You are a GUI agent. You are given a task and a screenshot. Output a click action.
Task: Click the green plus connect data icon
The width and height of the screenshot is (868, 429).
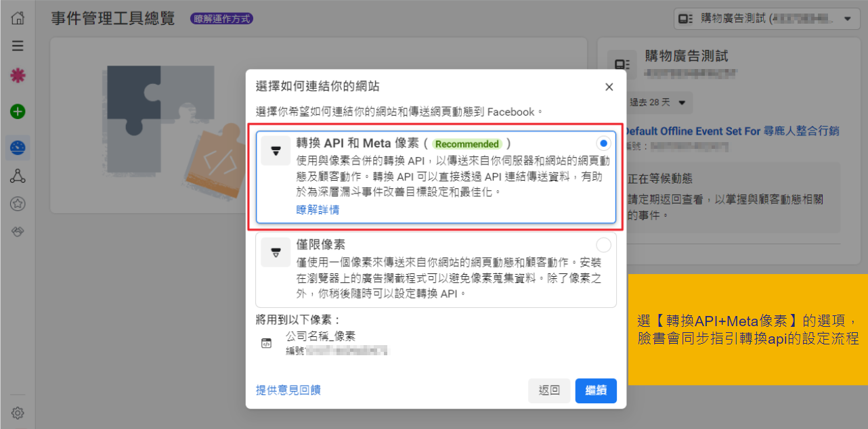click(x=18, y=112)
